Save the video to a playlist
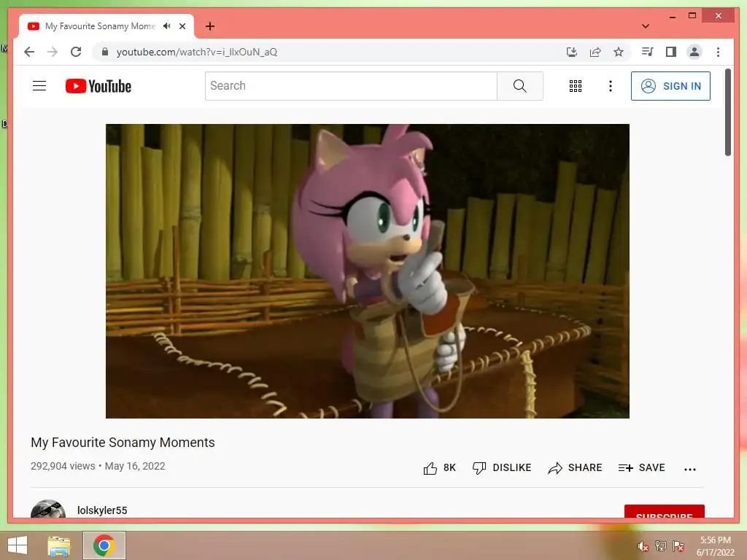 point(642,468)
